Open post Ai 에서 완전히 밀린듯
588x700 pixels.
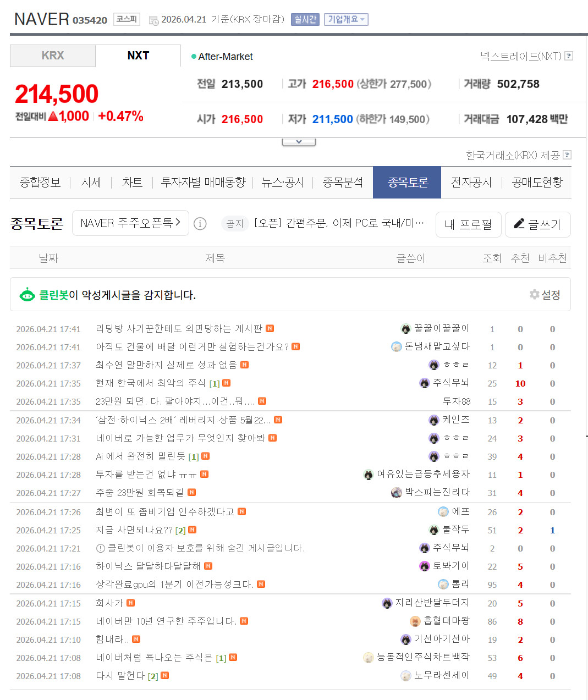[x=140, y=456]
